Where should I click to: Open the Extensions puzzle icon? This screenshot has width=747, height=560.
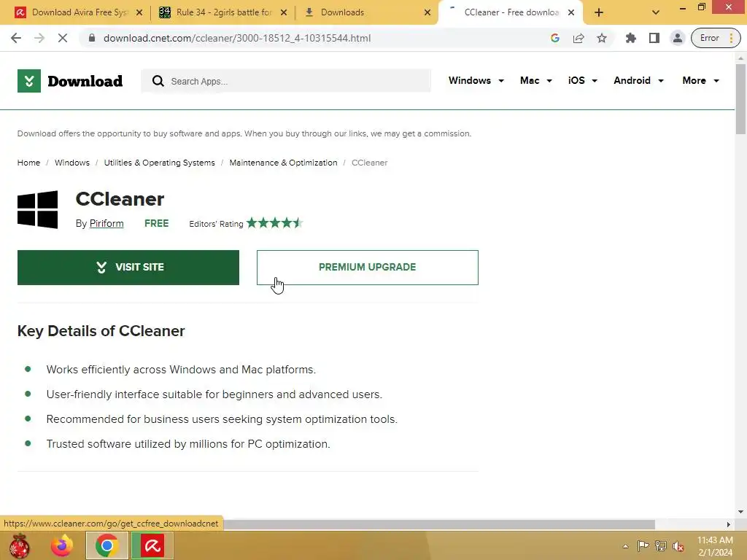[631, 38]
